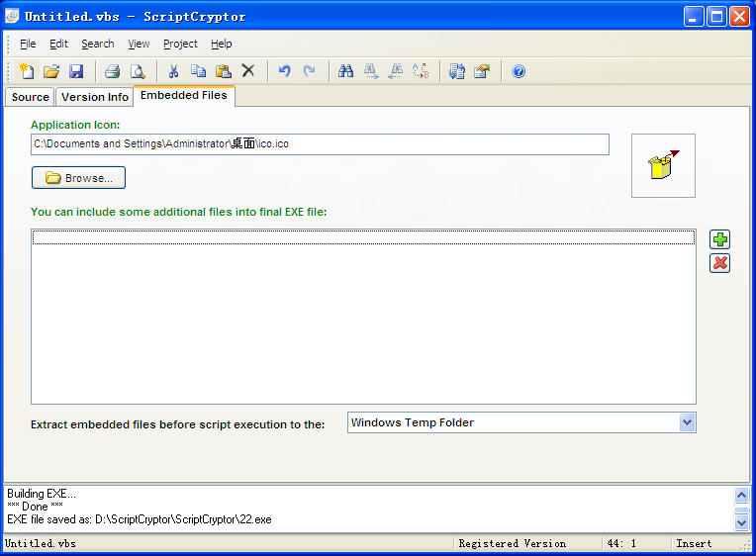Click the New file toolbar icon
This screenshot has width=756, height=556.
tap(27, 71)
